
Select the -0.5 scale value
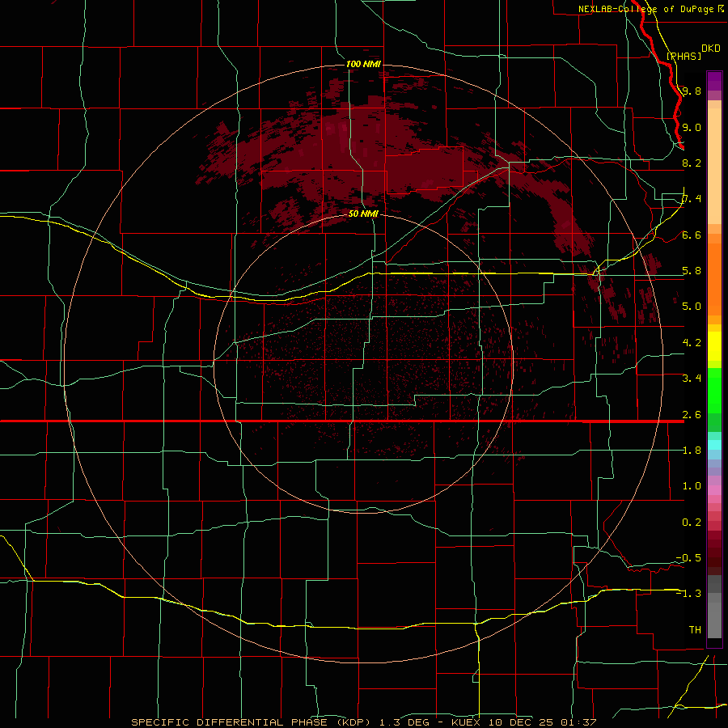click(x=688, y=558)
